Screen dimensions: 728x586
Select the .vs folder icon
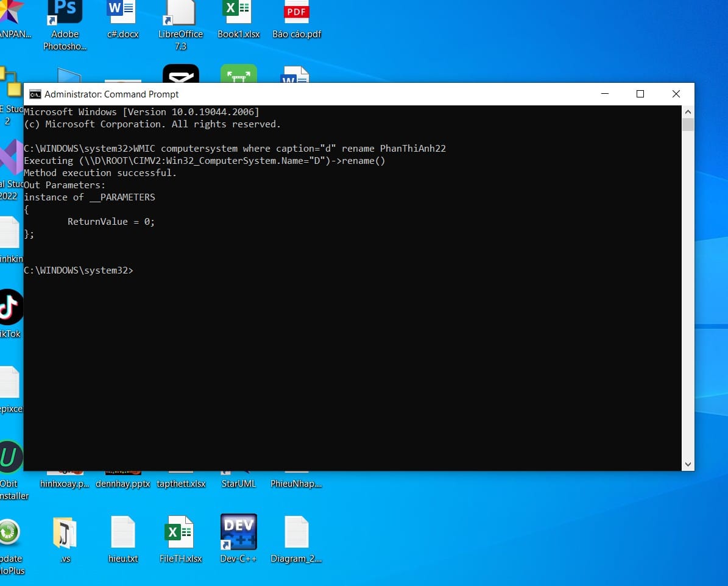tap(65, 532)
